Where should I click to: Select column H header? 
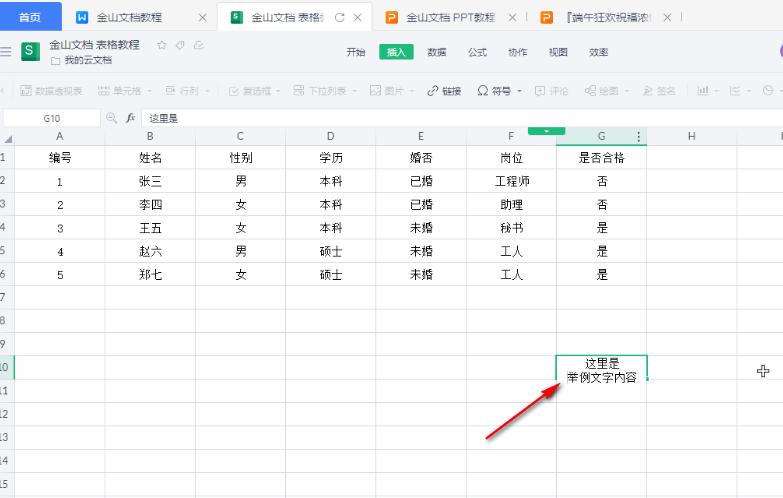click(x=692, y=136)
